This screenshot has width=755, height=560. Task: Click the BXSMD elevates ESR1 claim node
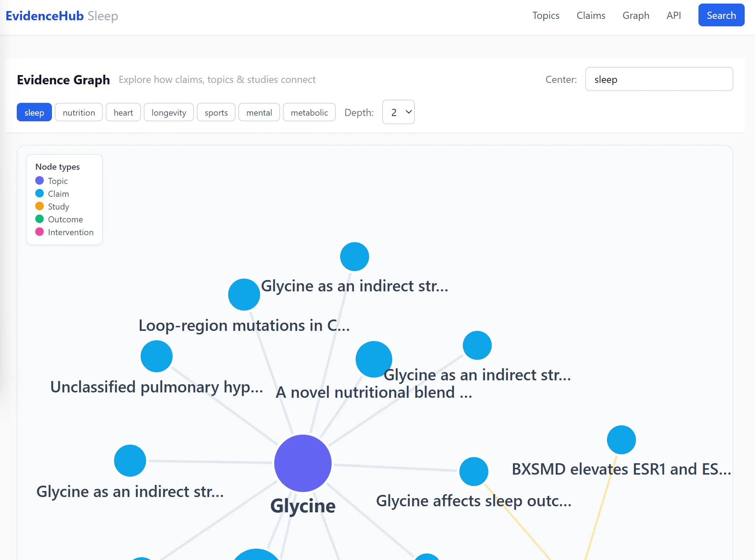point(622,440)
